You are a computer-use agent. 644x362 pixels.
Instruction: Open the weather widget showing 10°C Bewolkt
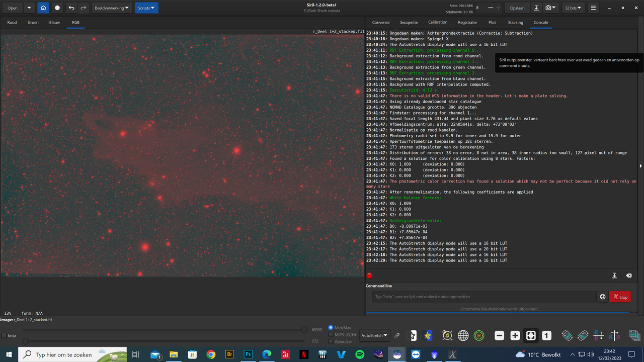(538, 354)
